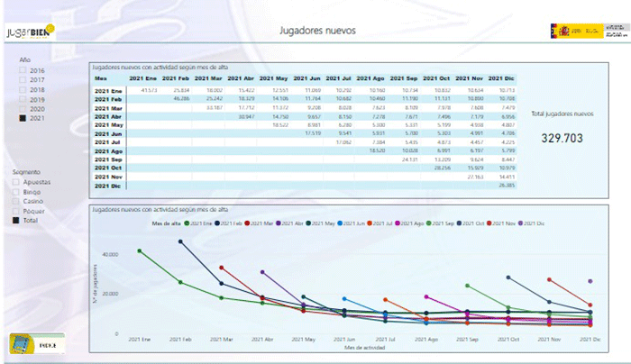Click the Jugadores nuevos page title
Screen dimensions: 631x364
tap(317, 31)
